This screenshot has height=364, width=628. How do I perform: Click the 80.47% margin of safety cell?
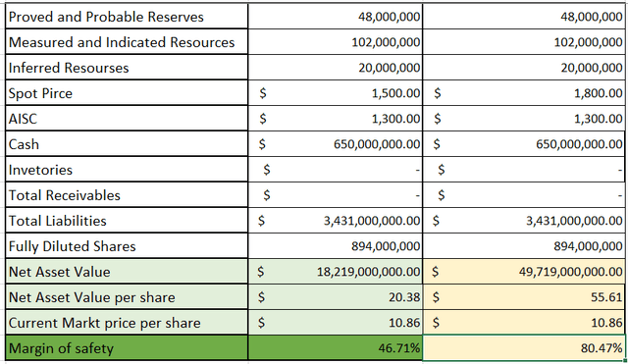pyautogui.click(x=523, y=348)
